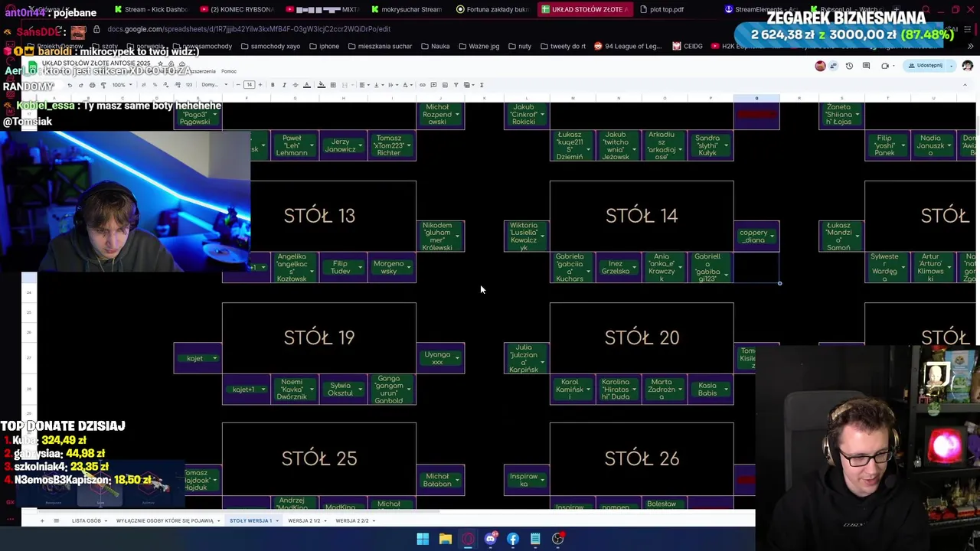Open Uyanga xxx cell dropdown arrow
Viewport: 980px width, 551px height.
tap(457, 358)
